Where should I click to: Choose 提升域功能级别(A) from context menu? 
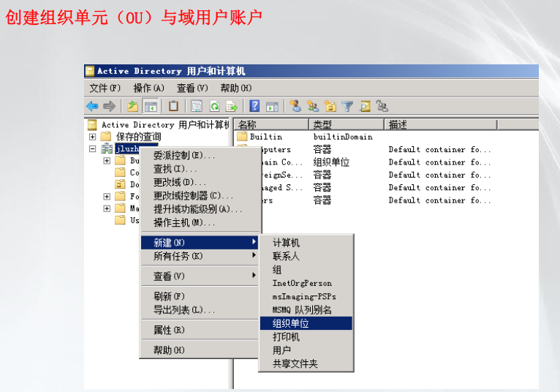(x=200, y=209)
